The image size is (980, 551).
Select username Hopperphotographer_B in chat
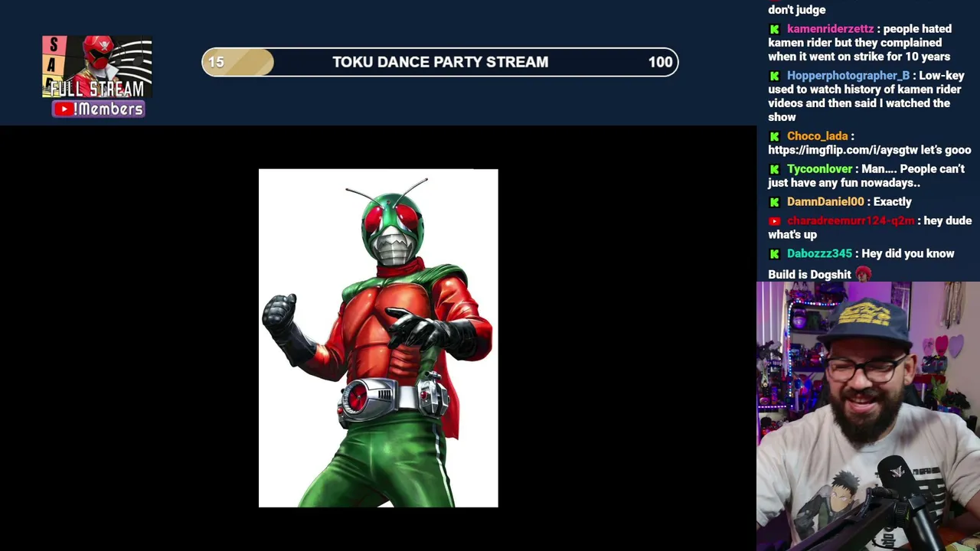(848, 76)
